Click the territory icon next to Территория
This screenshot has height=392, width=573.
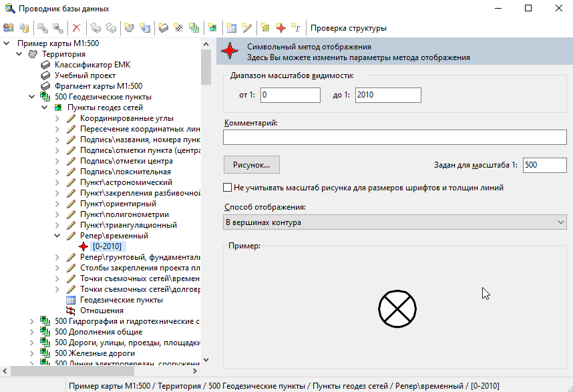tap(33, 54)
